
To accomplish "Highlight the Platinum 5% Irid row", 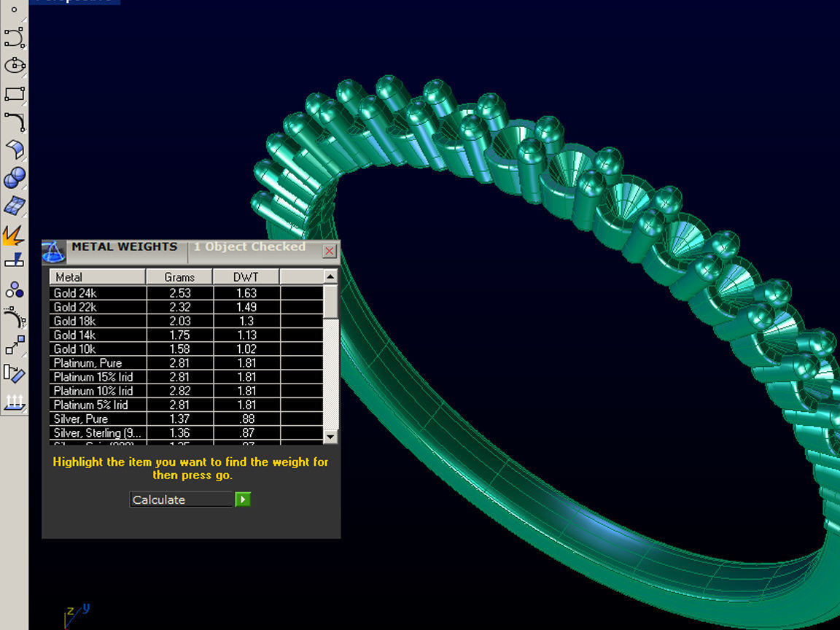I will click(x=187, y=405).
